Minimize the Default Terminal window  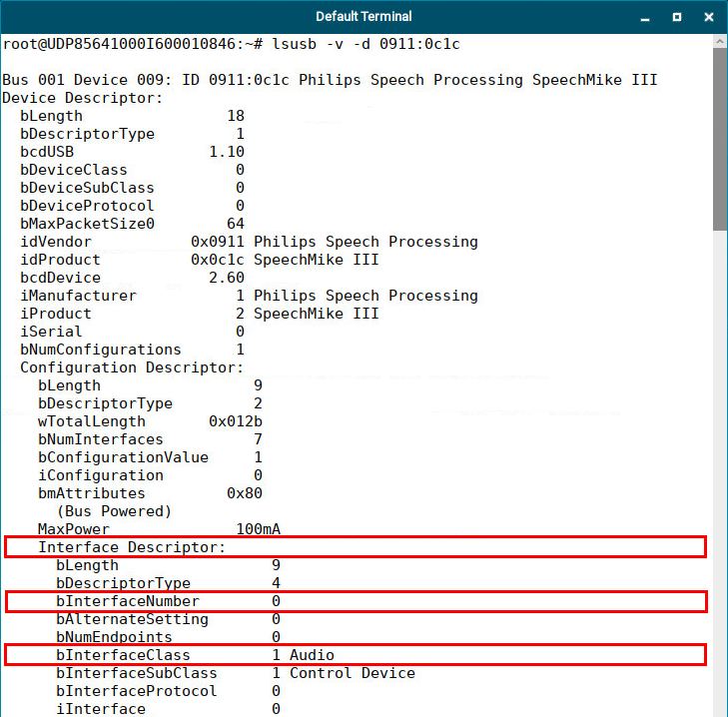click(x=645, y=18)
